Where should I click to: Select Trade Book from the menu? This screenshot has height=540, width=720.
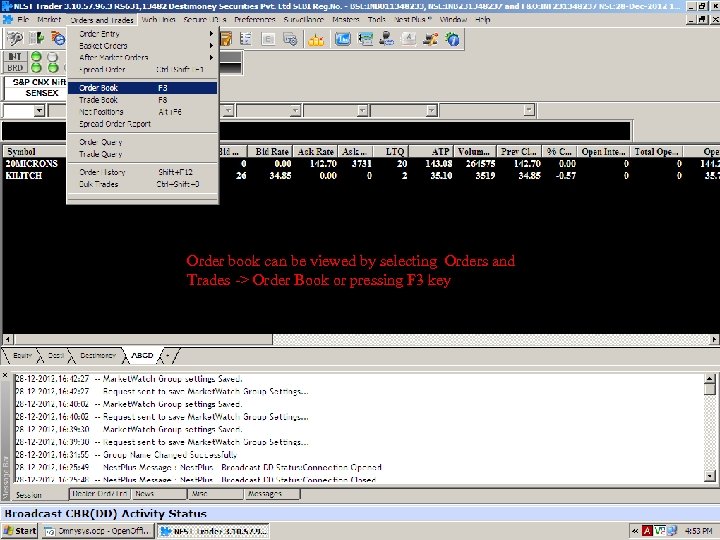pyautogui.click(x=143, y=100)
